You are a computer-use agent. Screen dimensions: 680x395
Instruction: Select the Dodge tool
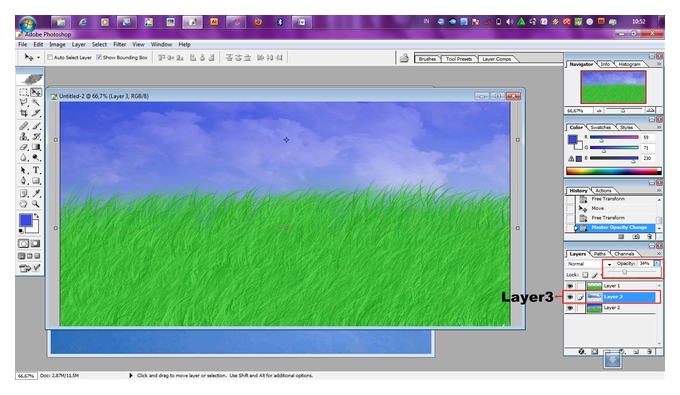[36, 158]
